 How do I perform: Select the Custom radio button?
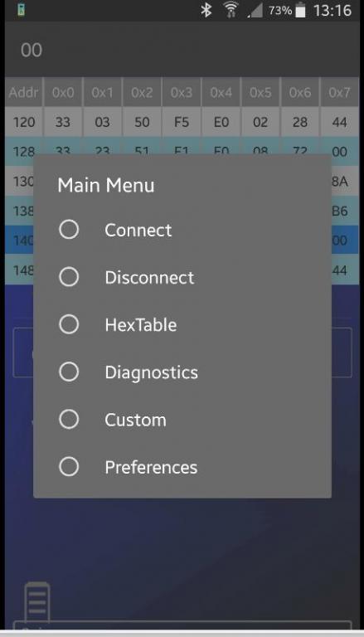69,419
